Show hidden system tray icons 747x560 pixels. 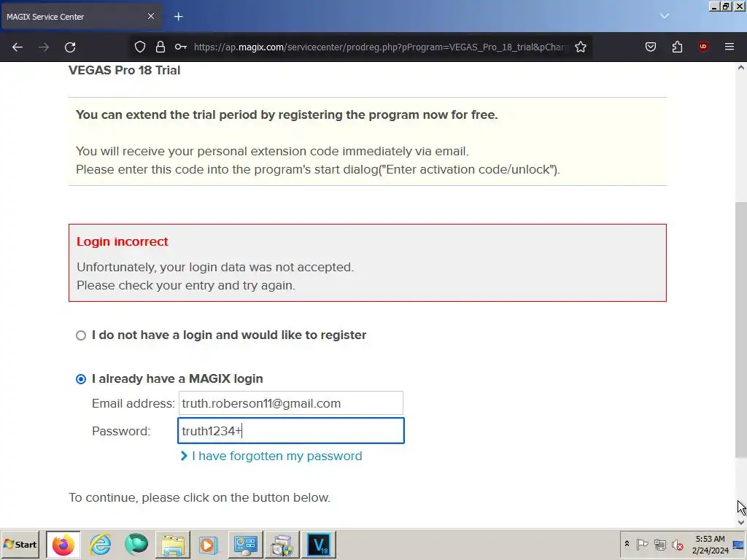627,544
